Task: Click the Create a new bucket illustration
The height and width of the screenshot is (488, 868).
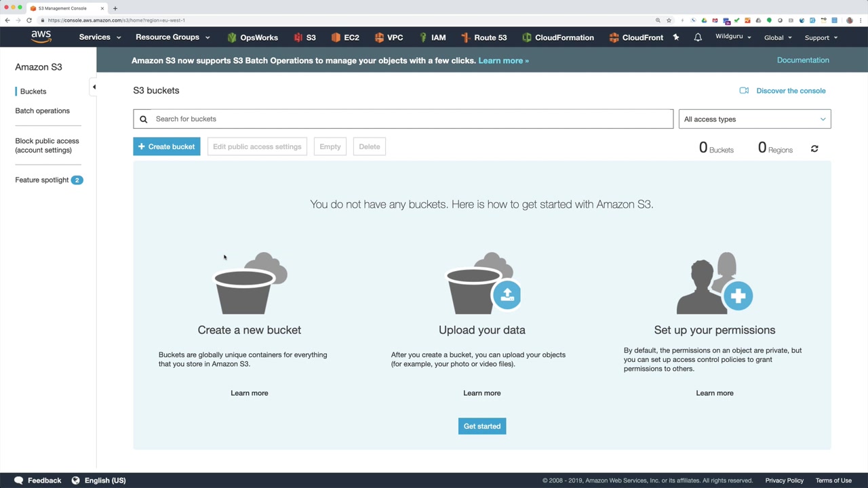Action: pyautogui.click(x=250, y=283)
